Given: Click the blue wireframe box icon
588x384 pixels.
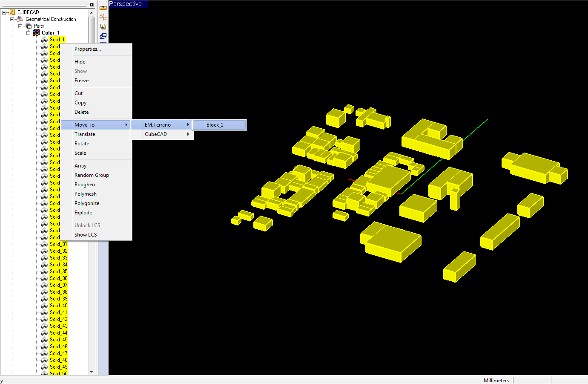Looking at the screenshot, I should coord(103,36).
